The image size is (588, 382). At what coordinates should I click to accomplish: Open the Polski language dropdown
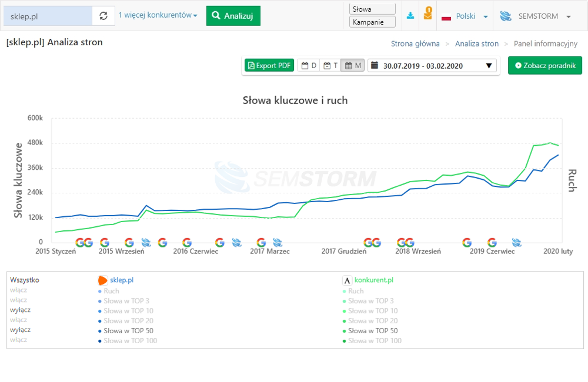pyautogui.click(x=465, y=16)
